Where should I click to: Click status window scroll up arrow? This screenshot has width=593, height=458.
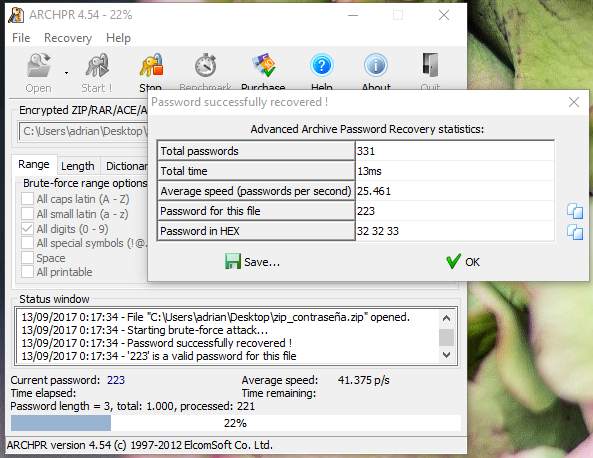pyautogui.click(x=447, y=318)
